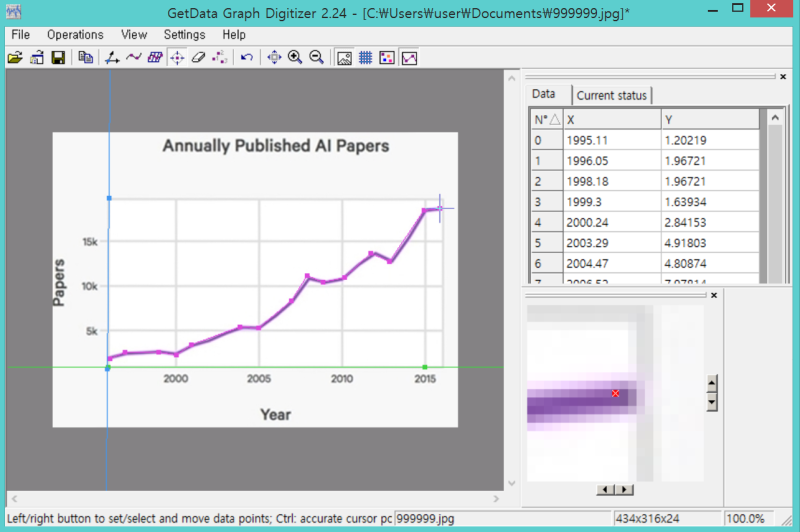Close the magnifier panel
The image size is (800, 532).
coord(714,295)
